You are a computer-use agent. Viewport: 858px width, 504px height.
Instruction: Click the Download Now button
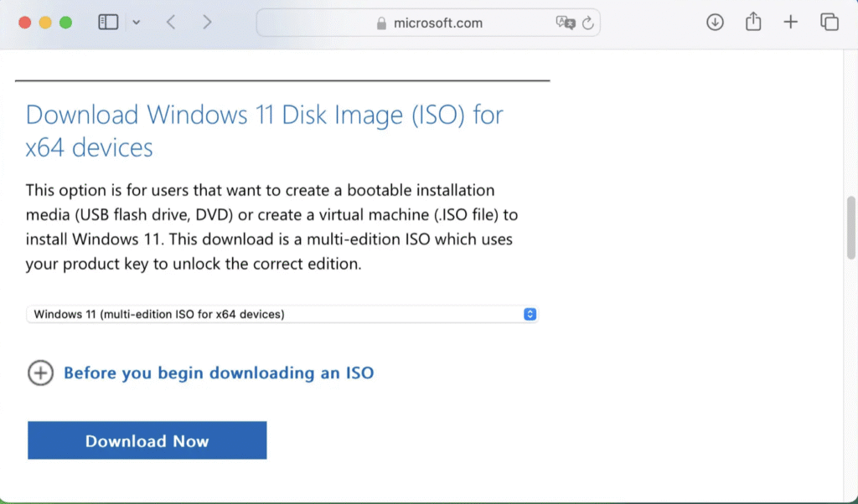[x=147, y=440]
